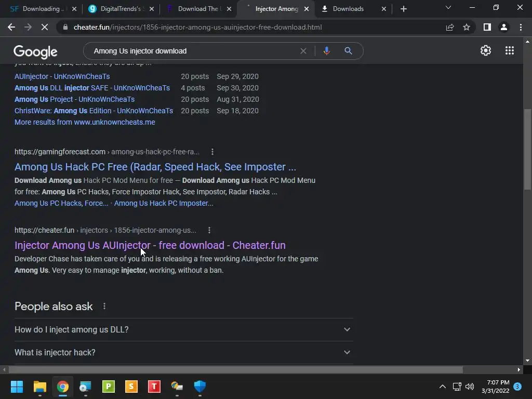Bookmark this tab with star icon
The image size is (532, 399).
coord(467,27)
